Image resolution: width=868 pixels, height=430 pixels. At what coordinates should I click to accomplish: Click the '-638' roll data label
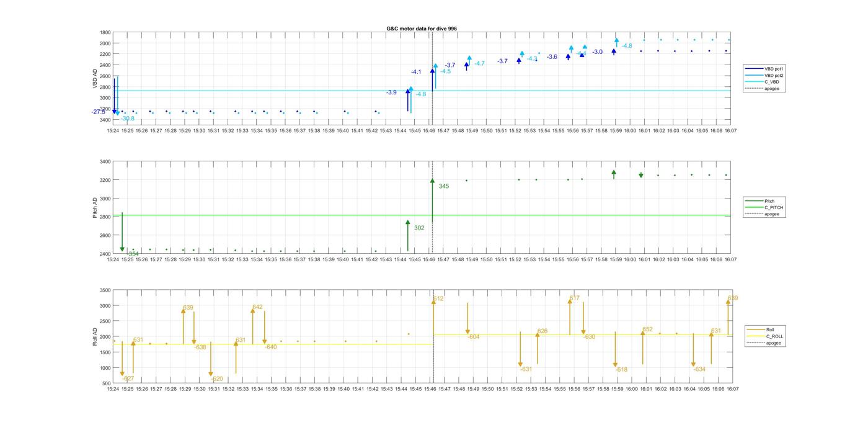click(x=200, y=347)
